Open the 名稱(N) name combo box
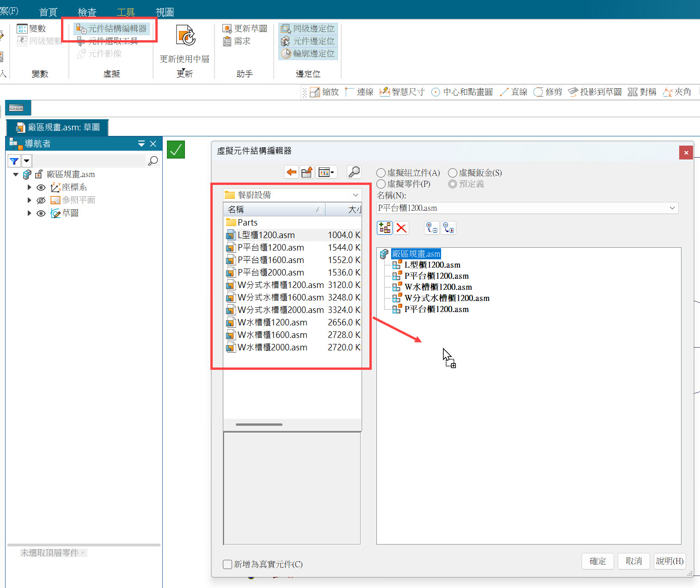700x588 pixels. pos(672,208)
